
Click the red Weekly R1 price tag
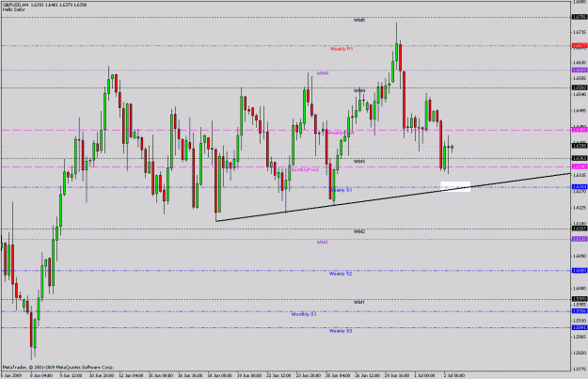tap(580, 46)
